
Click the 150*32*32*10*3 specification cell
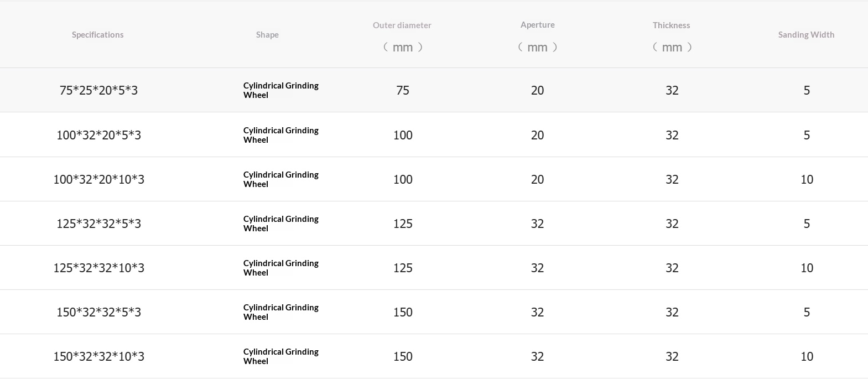pyautogui.click(x=98, y=356)
